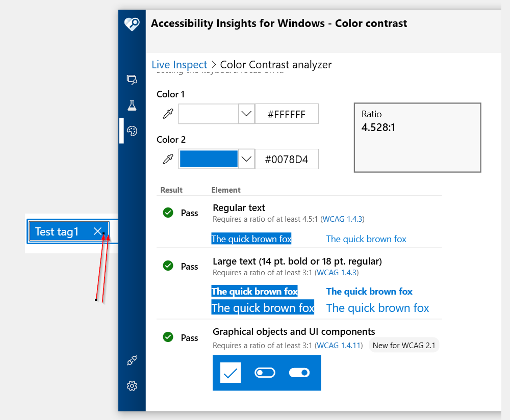
Task: Pick Color 1 with the eyedropper
Action: point(168,114)
